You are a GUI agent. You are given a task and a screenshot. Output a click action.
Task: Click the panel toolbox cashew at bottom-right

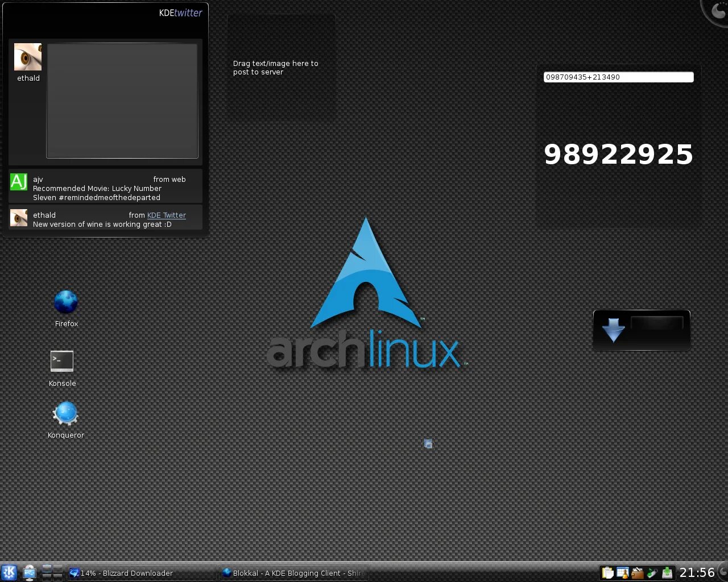tap(723, 572)
